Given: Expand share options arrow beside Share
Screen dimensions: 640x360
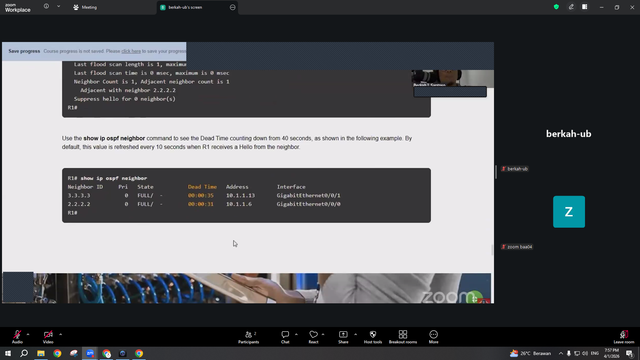Looking at the screenshot, I should [x=356, y=334].
